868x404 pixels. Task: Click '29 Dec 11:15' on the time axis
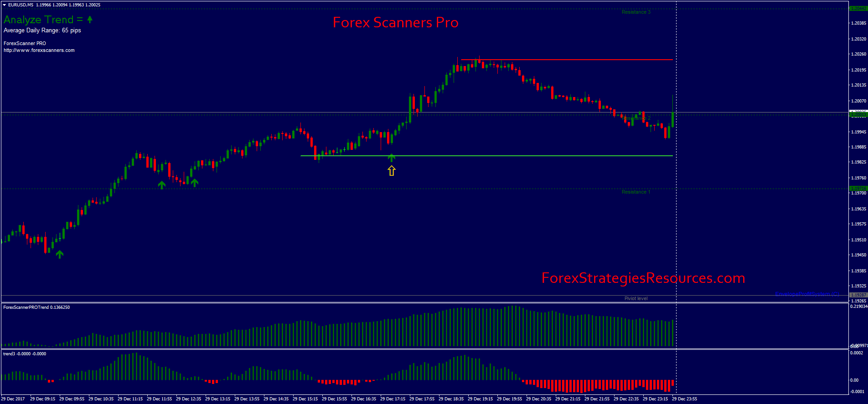pos(130,399)
